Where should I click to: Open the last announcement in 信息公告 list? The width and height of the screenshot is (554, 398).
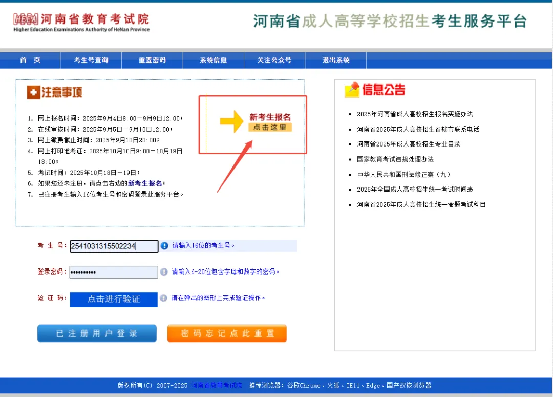[x=420, y=204]
